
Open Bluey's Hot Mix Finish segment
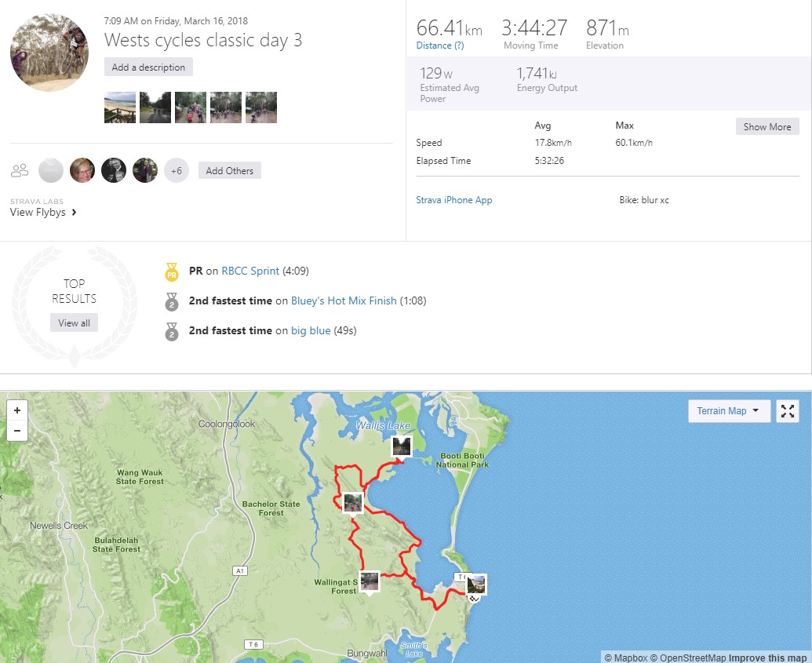click(x=344, y=301)
